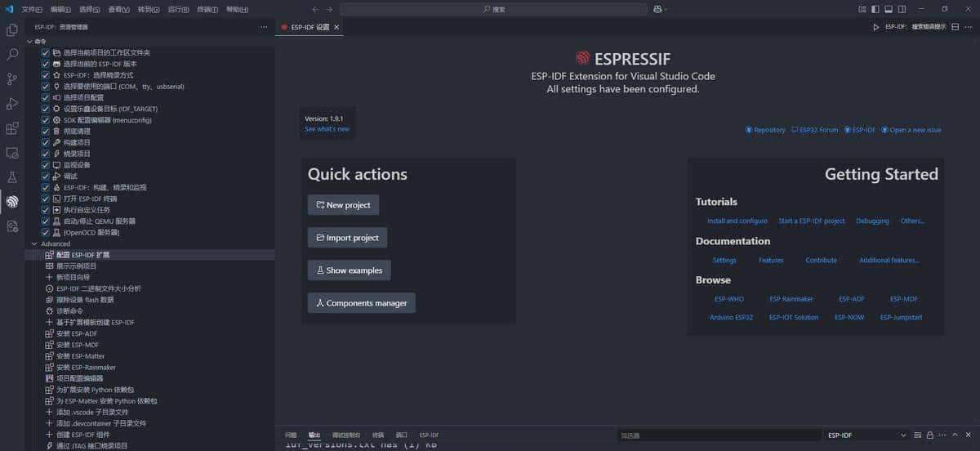Switch to 问题 panel tab
Viewport: 980px width, 451px height.
(291, 435)
